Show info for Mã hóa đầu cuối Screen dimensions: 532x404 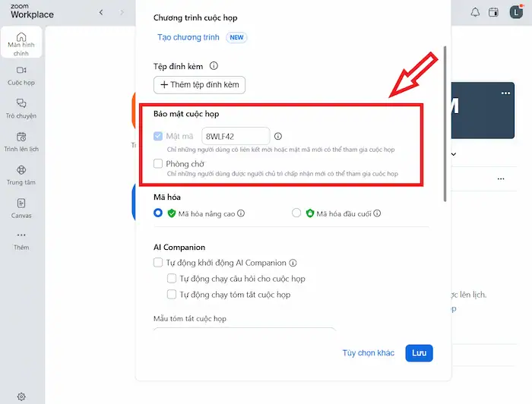[x=377, y=213]
